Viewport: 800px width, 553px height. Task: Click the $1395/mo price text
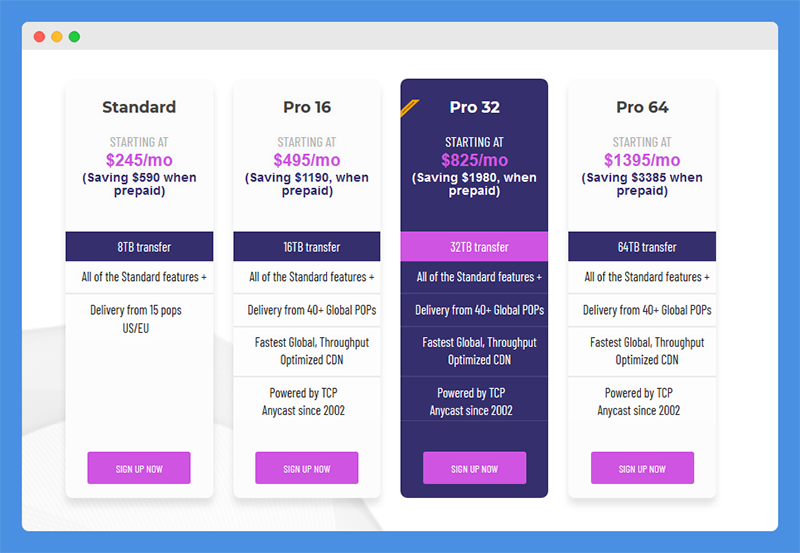(x=642, y=160)
